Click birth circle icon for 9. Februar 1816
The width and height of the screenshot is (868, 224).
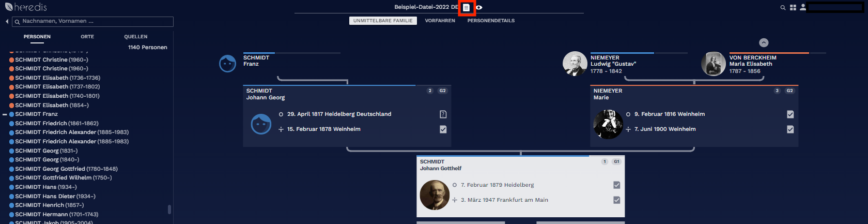(628, 114)
